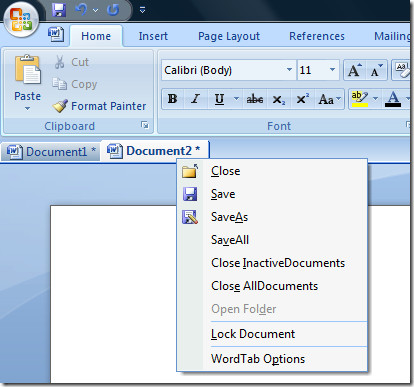This screenshot has width=414, height=387.
Task: Switch to the Home ribbon tab
Action: [x=96, y=36]
